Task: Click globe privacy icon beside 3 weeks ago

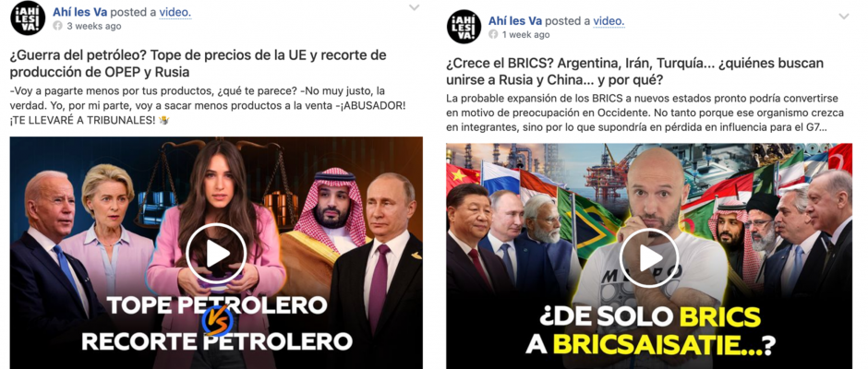Action: tap(57, 26)
